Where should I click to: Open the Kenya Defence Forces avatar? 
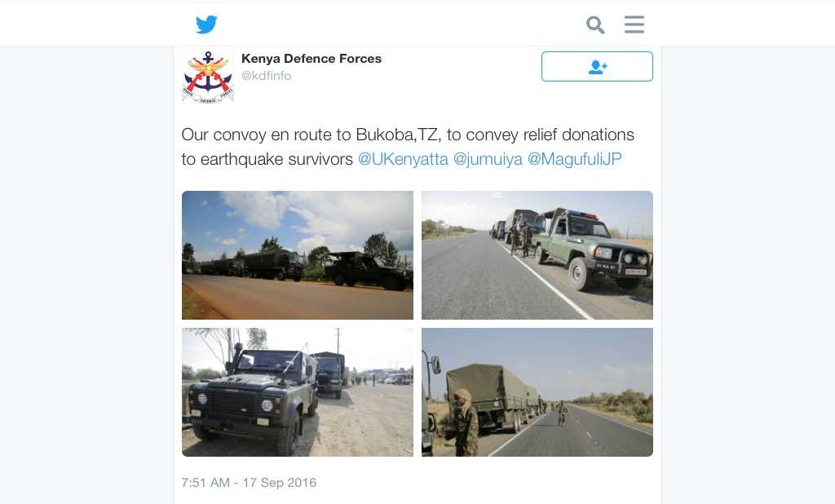click(x=208, y=77)
